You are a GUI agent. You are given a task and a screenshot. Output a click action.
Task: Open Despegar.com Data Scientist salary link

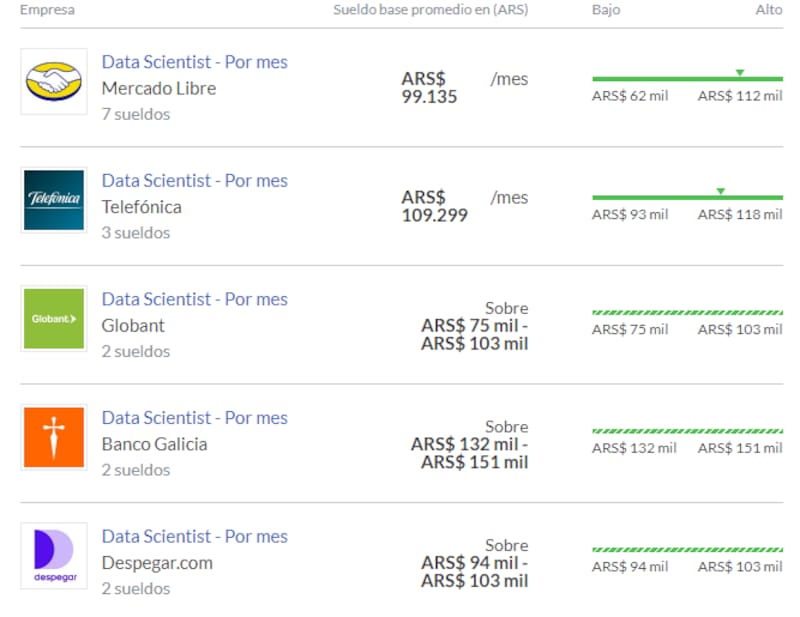[194, 536]
